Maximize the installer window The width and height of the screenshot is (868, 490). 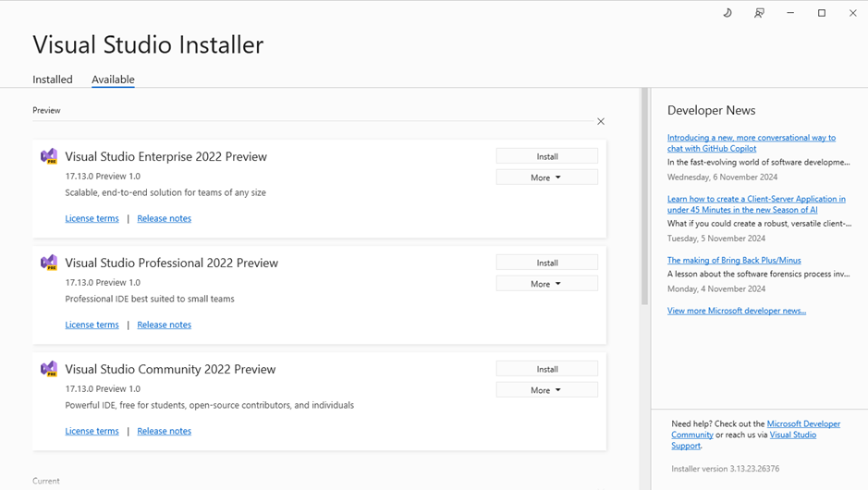click(822, 13)
